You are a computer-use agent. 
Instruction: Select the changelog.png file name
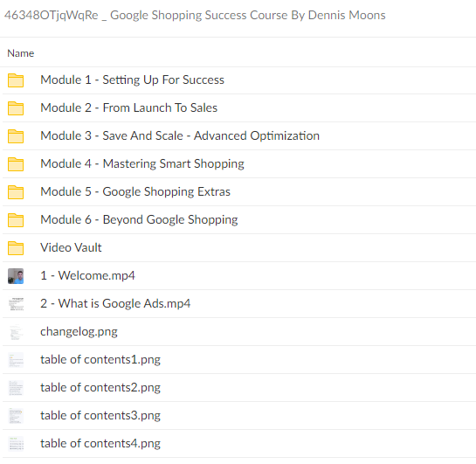click(79, 331)
